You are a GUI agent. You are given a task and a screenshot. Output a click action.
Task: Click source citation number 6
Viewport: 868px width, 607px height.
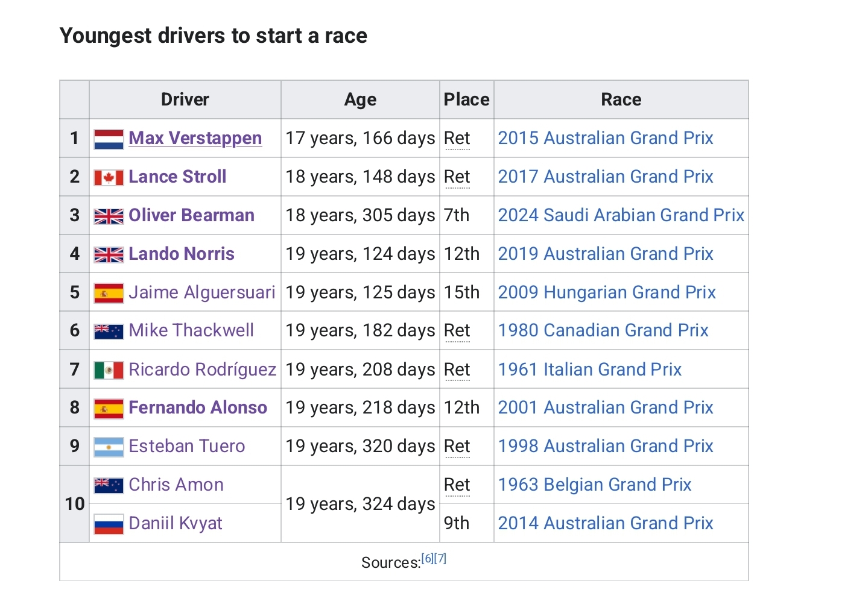tap(427, 558)
